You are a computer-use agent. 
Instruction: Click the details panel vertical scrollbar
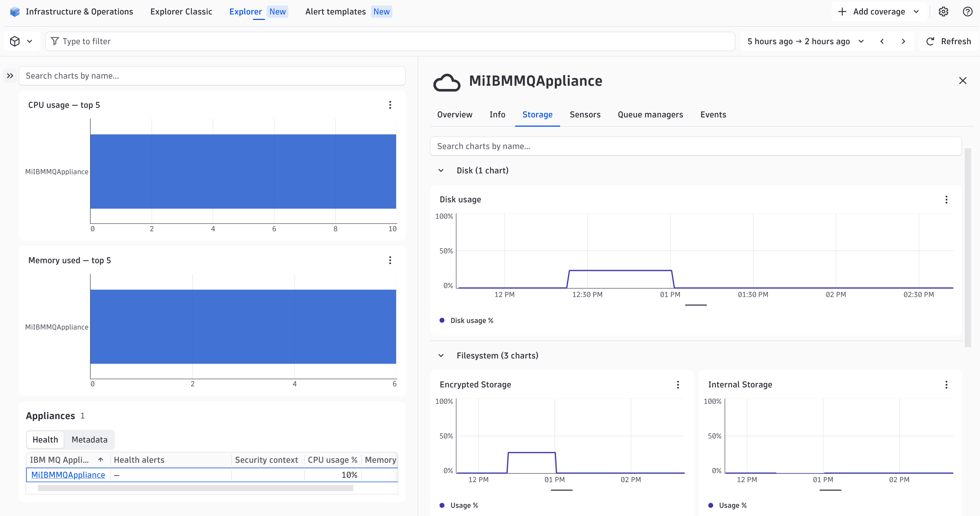pyautogui.click(x=967, y=248)
